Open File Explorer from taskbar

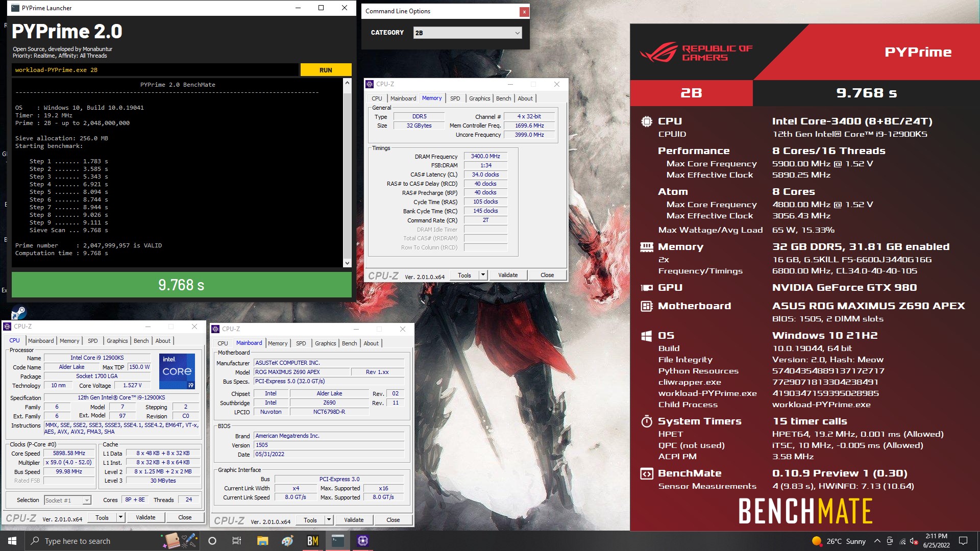click(x=262, y=541)
